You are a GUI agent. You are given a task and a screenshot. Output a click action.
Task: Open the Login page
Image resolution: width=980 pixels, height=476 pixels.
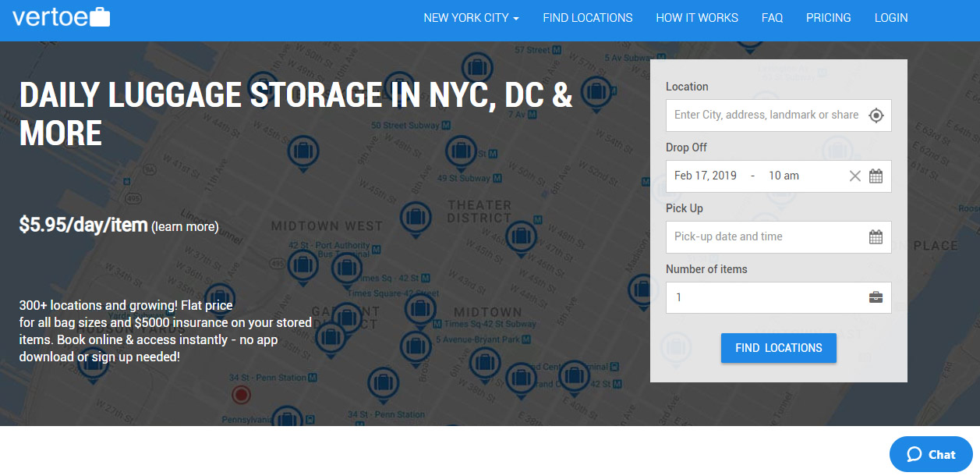[891, 17]
